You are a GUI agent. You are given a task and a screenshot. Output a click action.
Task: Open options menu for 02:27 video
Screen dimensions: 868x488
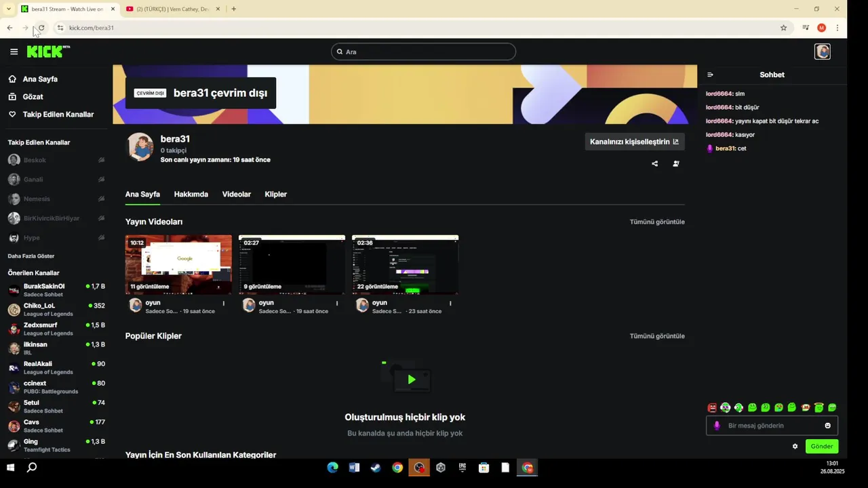pos(337,303)
